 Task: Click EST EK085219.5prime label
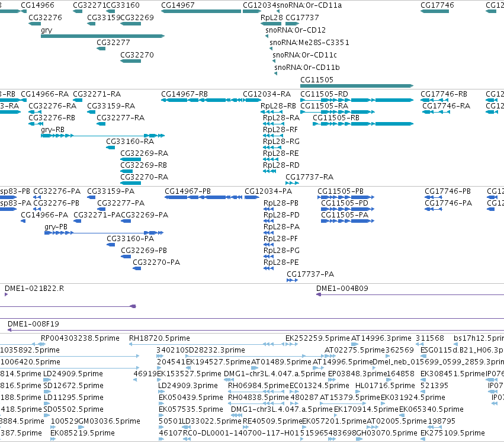coord(82,433)
